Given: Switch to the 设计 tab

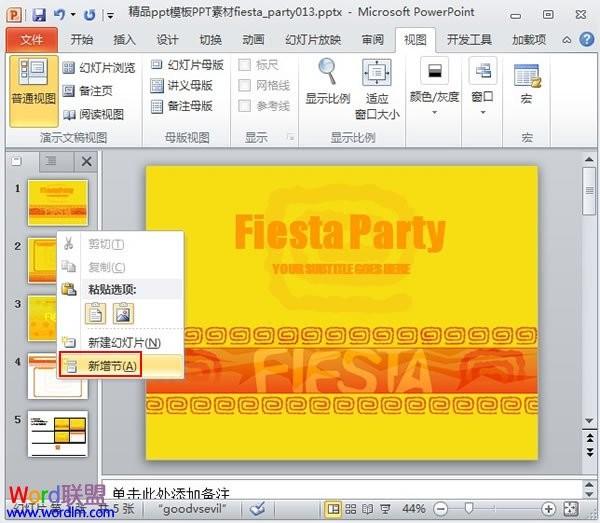Looking at the screenshot, I should (x=167, y=40).
